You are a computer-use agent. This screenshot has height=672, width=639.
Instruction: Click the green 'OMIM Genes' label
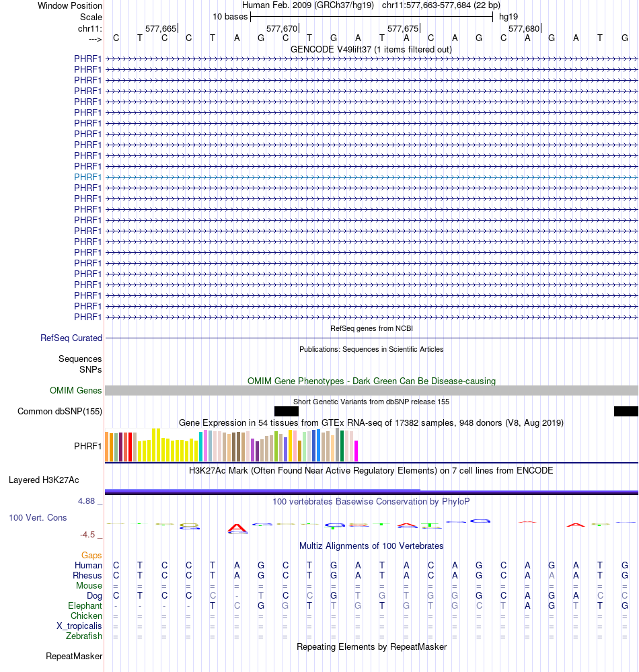click(75, 390)
